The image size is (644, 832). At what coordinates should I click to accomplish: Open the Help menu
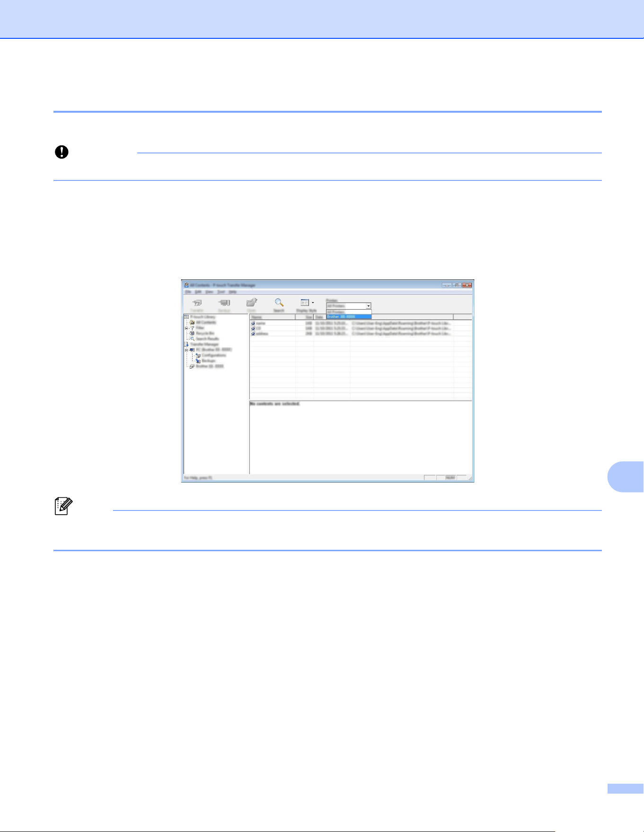(x=233, y=292)
